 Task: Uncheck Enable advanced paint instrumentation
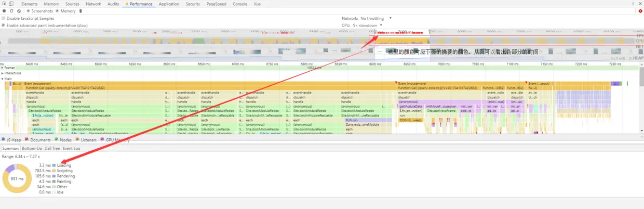3,25
